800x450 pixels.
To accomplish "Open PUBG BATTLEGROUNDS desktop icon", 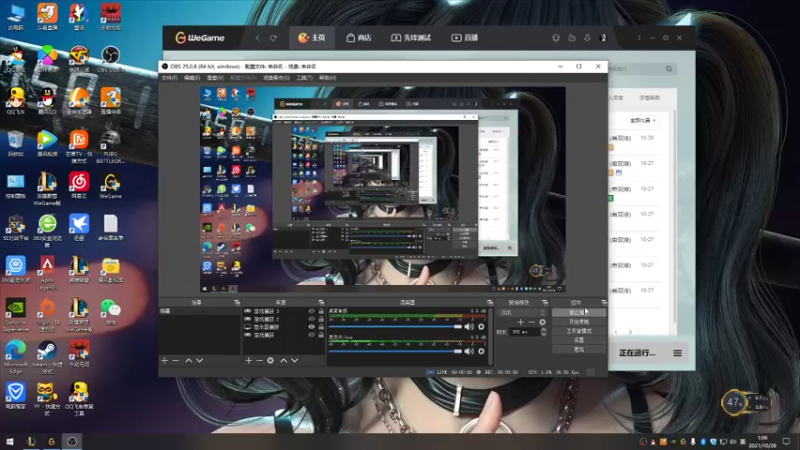I will [x=110, y=147].
